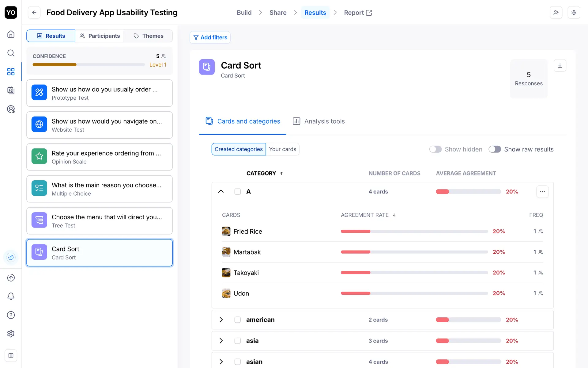588x368 pixels.
Task: Click the back arrow button
Action: click(34, 13)
